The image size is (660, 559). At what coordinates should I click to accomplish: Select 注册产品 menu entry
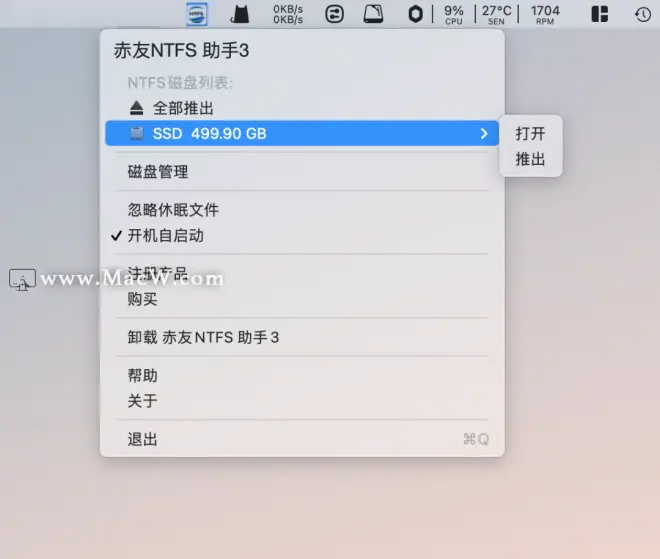[x=302, y=274]
